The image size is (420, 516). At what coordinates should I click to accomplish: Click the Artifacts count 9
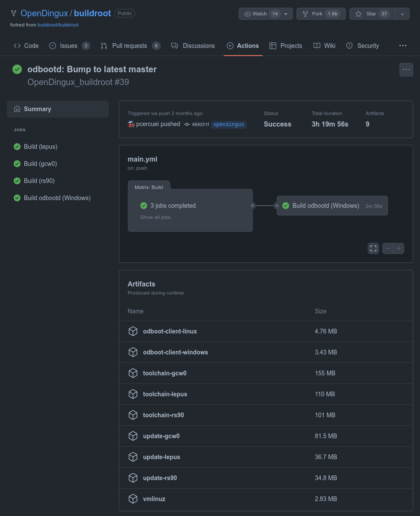click(x=367, y=124)
